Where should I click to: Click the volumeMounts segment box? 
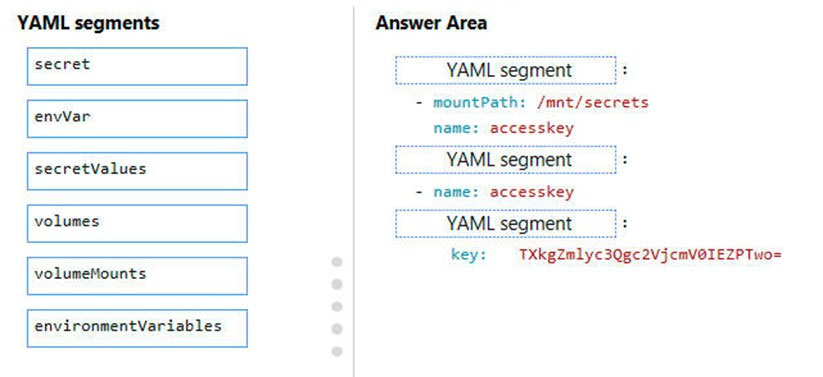[x=137, y=276]
